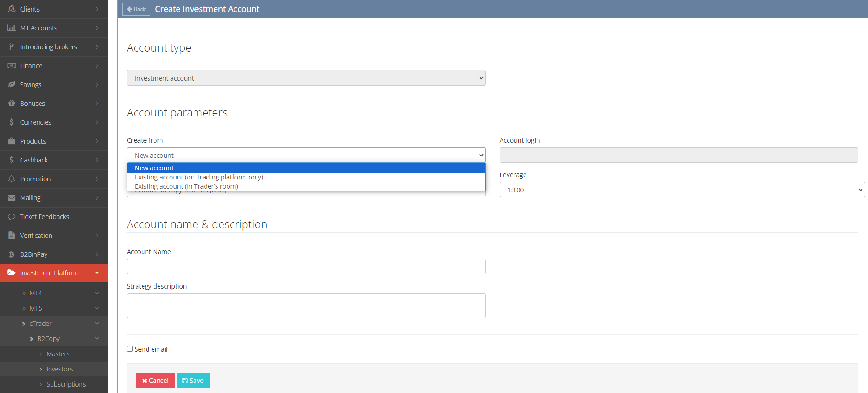The image size is (868, 393).
Task: Expand the MT5 submenu chevron
Action: (x=97, y=308)
